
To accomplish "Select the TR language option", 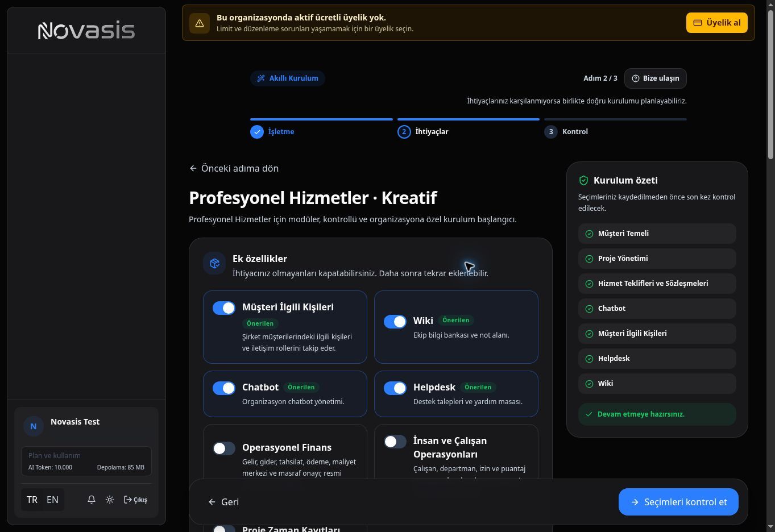I will coord(32,500).
